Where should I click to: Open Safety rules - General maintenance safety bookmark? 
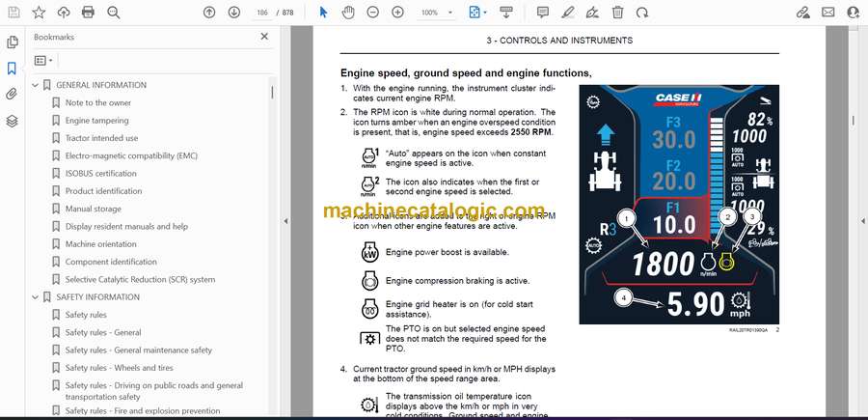tap(138, 350)
